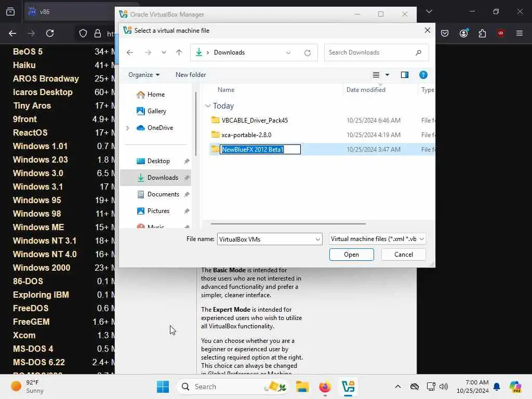Viewport: 532px width, 399px height.
Task: Expand File name dropdown arrow
Action: pyautogui.click(x=317, y=239)
